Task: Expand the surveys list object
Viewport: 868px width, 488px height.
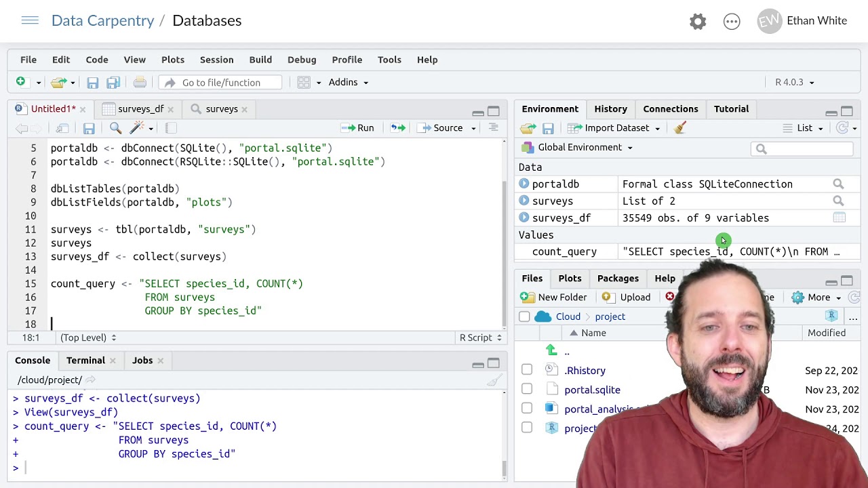Action: 524,201
